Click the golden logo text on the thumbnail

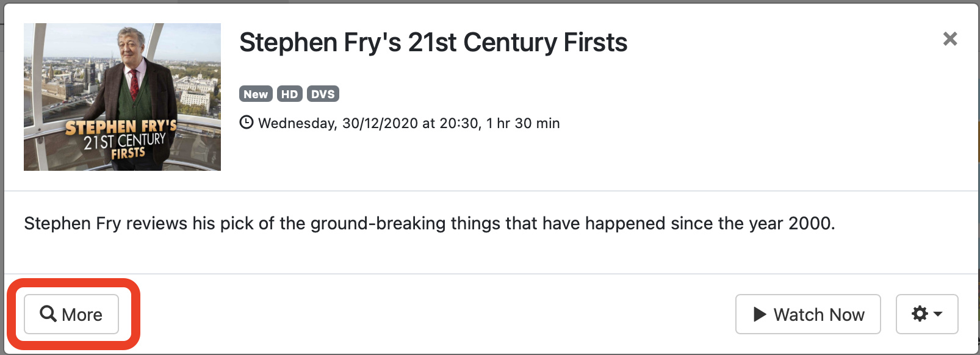point(121,127)
